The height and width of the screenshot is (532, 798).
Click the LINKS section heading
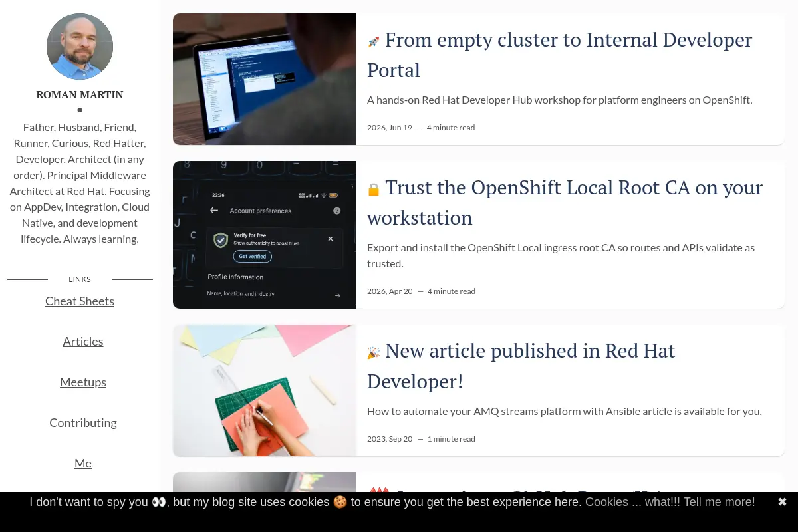(x=80, y=279)
